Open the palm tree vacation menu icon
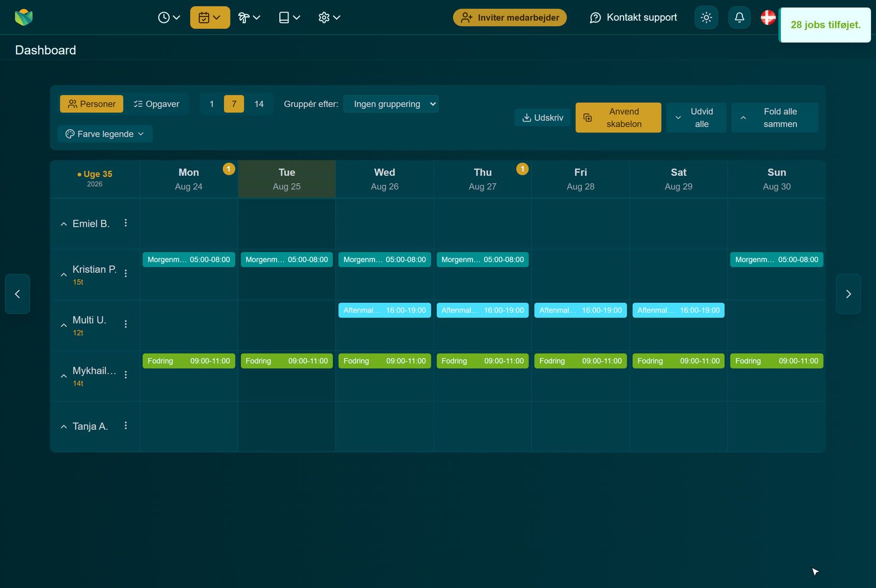The image size is (876, 588). (x=249, y=18)
